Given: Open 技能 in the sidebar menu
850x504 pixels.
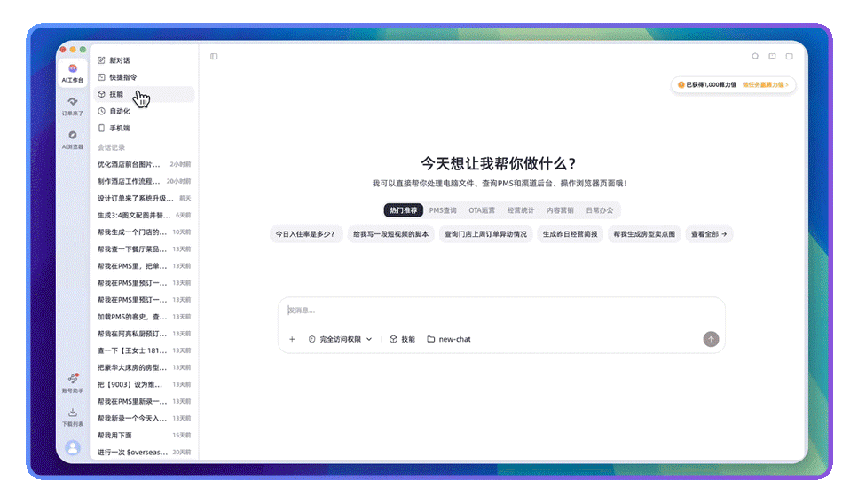Looking at the screenshot, I should click(144, 94).
